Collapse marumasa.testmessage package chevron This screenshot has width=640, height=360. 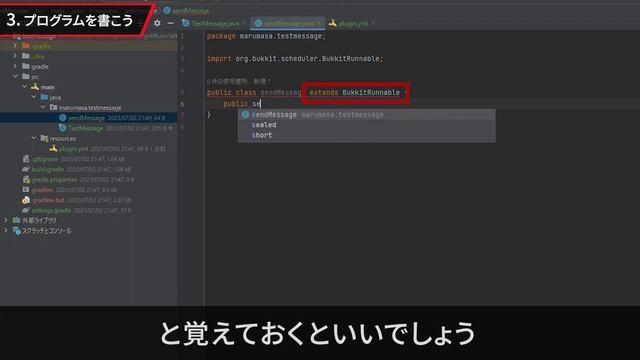tap(43, 107)
